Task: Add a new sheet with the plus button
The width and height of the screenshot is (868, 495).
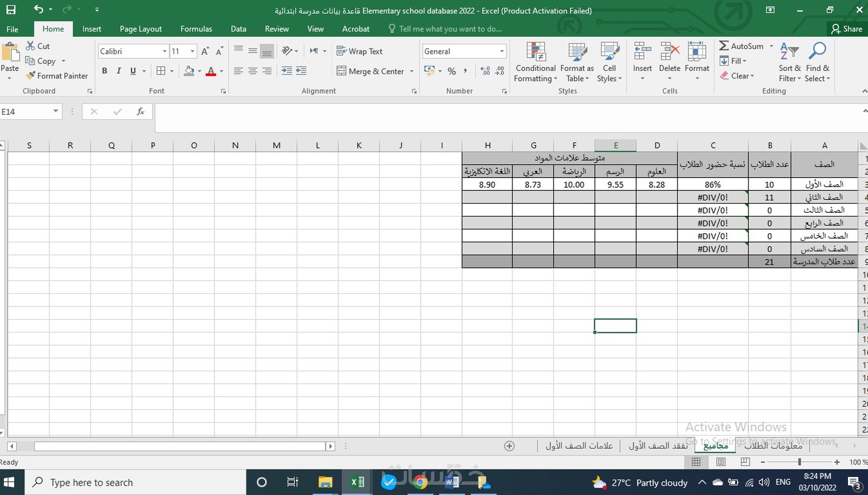Action: tap(509, 446)
